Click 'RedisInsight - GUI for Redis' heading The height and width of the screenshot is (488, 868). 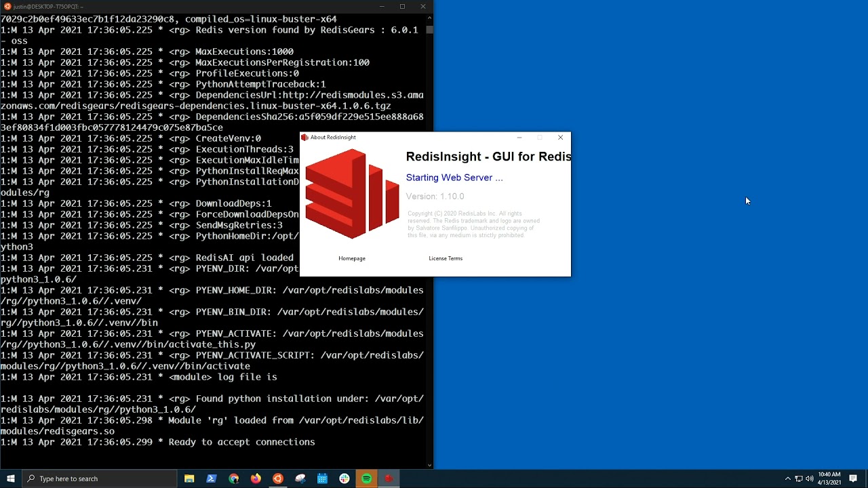click(488, 157)
